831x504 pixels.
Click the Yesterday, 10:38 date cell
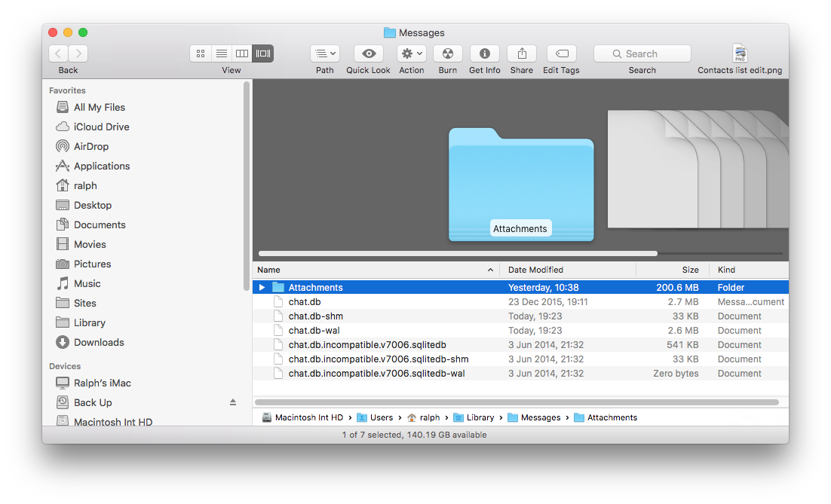click(543, 288)
